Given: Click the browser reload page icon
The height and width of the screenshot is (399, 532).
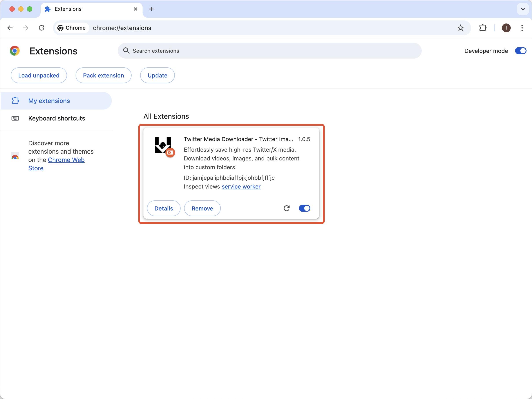Looking at the screenshot, I should (42, 28).
